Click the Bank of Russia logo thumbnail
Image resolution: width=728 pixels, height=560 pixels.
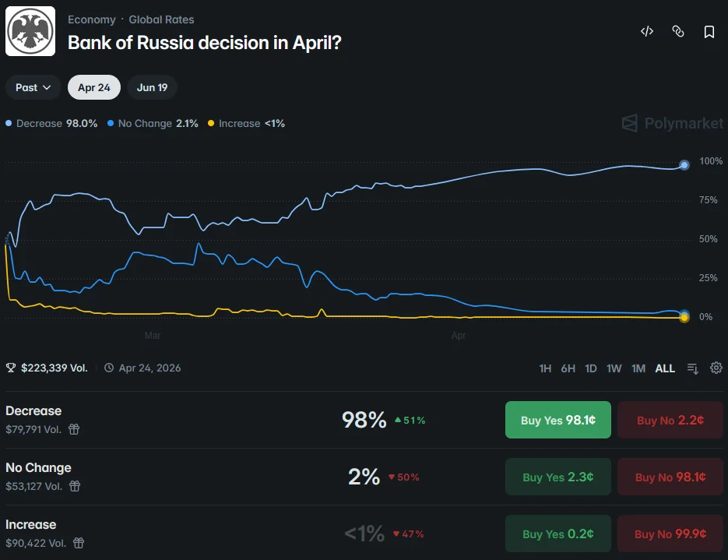click(x=30, y=31)
